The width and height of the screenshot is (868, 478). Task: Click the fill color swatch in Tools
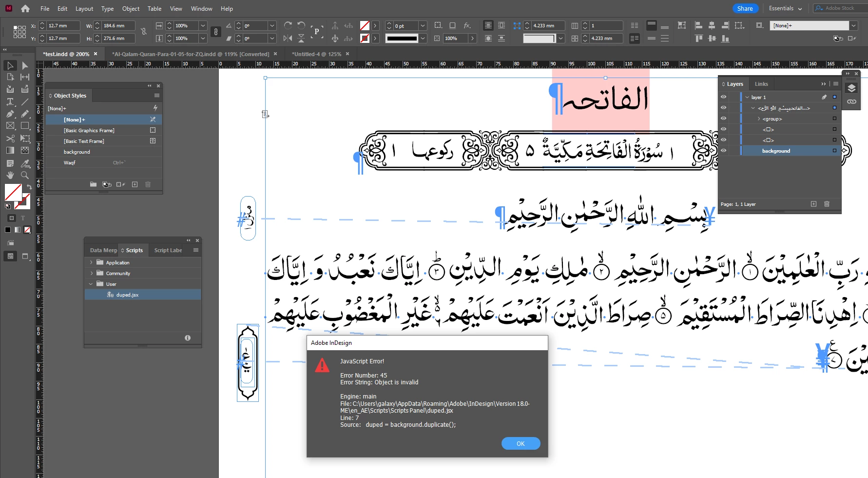point(13,192)
